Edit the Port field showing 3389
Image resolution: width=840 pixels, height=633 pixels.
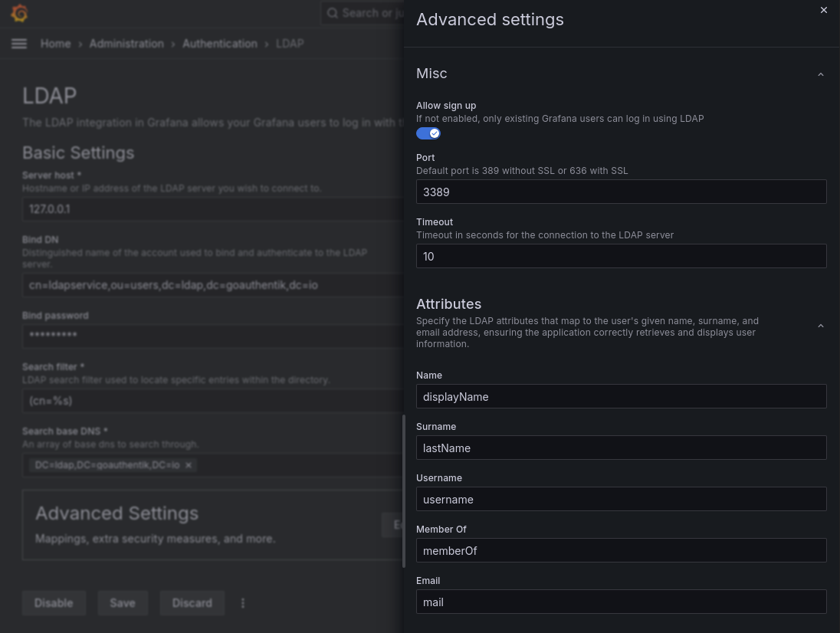[622, 192]
